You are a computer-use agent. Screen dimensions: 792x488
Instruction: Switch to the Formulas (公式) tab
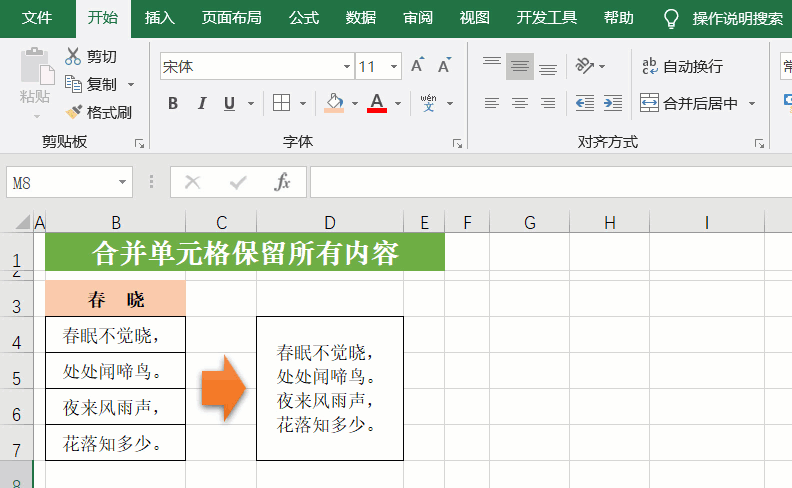[304, 18]
